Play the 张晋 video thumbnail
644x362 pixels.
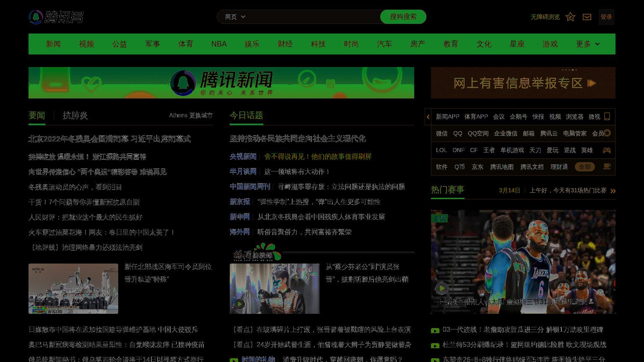[239, 304]
